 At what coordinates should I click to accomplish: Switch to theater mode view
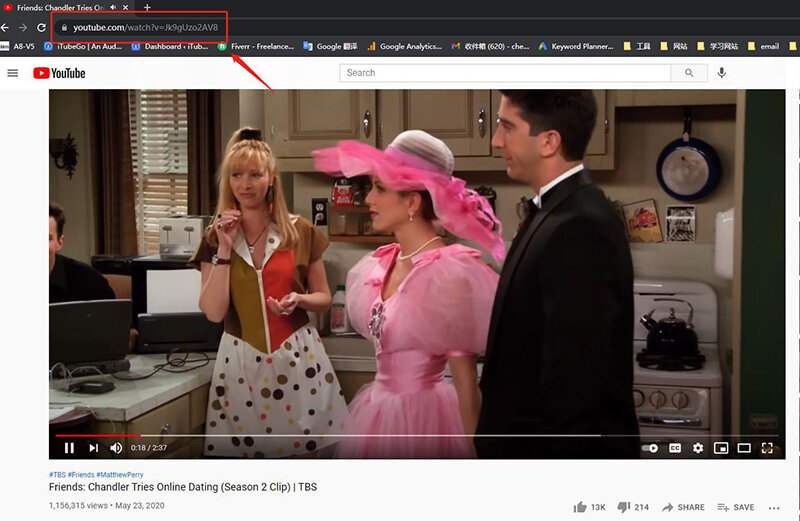click(744, 448)
